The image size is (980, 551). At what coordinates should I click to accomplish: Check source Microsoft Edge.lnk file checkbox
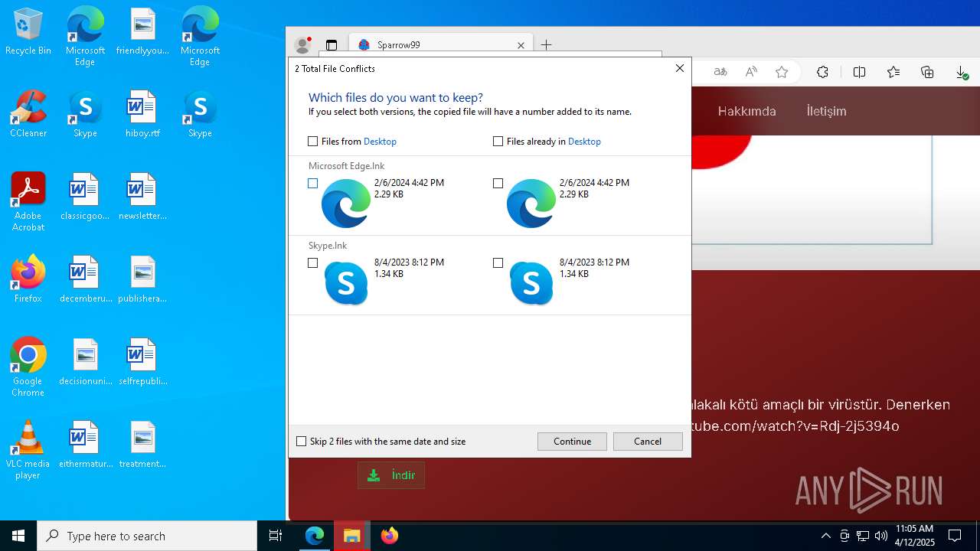pos(312,183)
